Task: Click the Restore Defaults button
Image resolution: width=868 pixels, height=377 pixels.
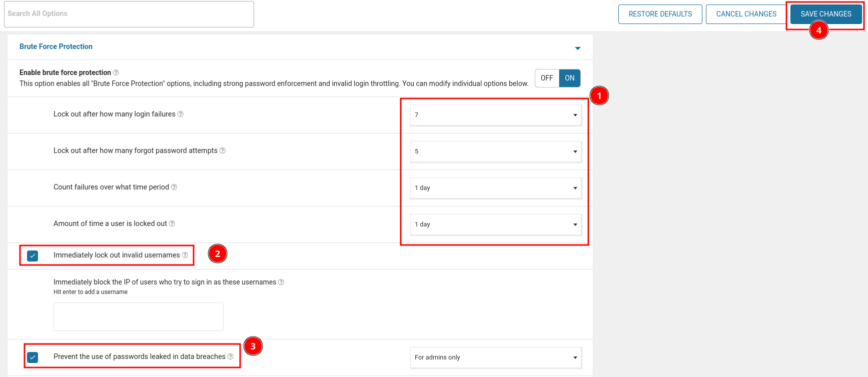Action: (660, 14)
